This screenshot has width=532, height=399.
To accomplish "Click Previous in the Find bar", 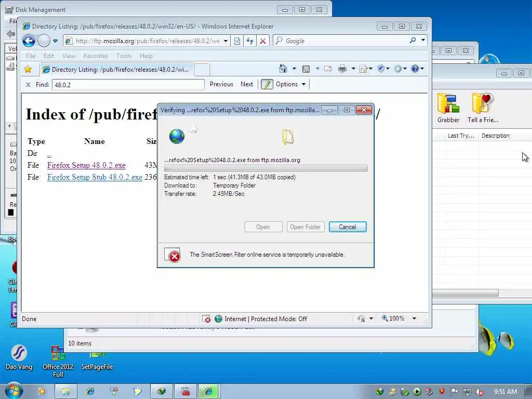I will (221, 84).
